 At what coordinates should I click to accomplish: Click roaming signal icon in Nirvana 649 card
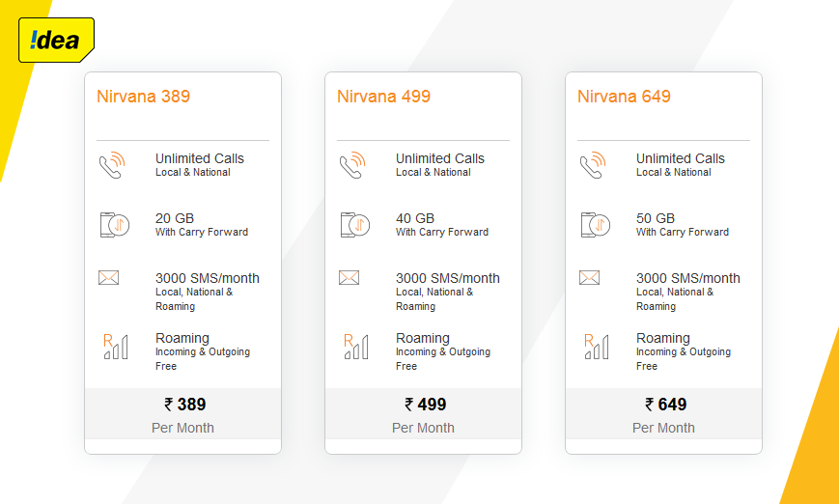click(596, 347)
